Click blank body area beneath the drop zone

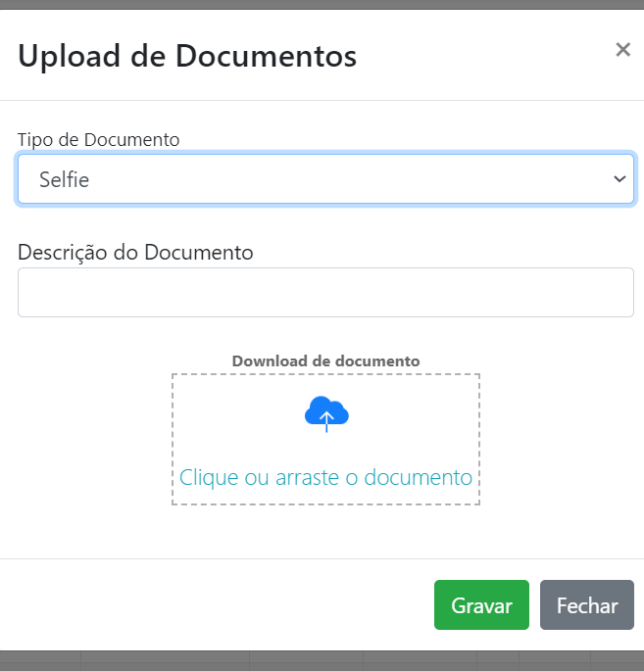pos(325,532)
